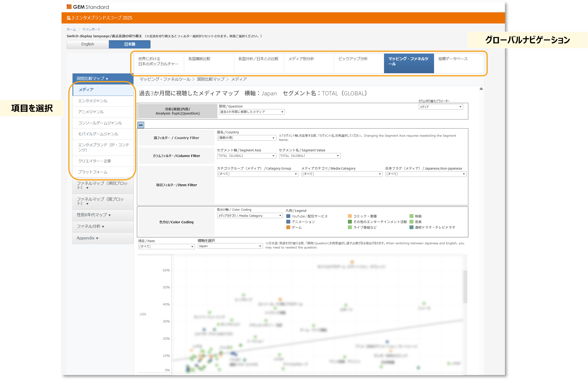Click the YouTube/配信サービス legend color square

pos(288,216)
